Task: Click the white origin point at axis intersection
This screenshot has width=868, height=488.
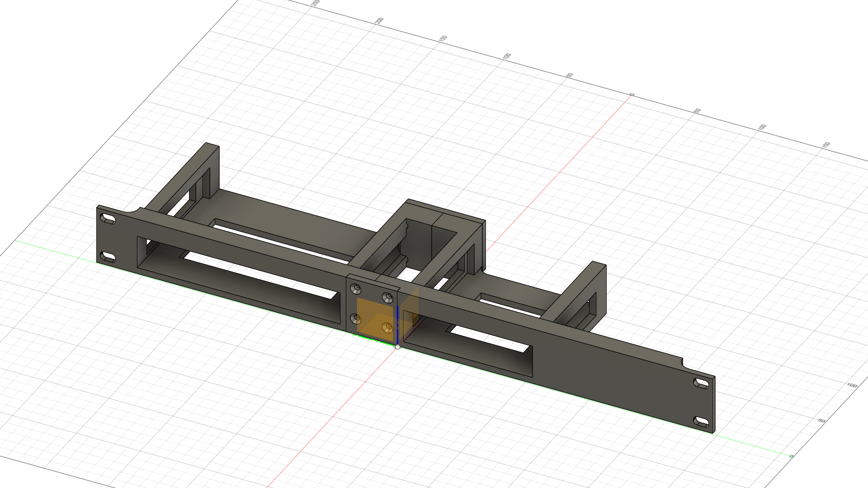Action: [397, 347]
